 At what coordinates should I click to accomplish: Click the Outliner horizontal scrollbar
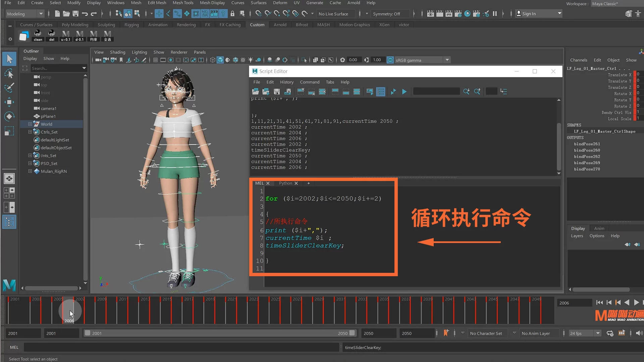(51, 288)
